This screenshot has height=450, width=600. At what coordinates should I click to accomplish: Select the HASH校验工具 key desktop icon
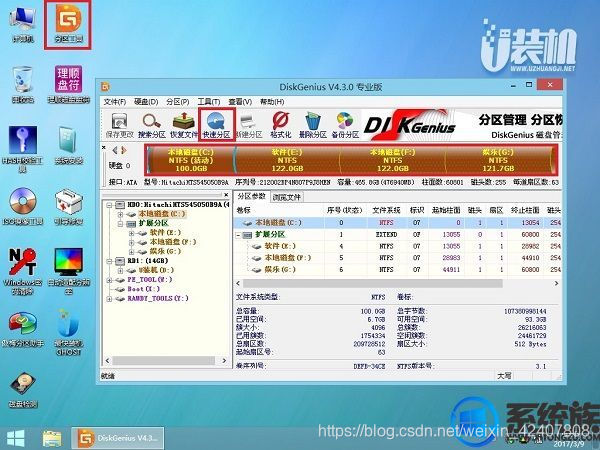[x=23, y=149]
